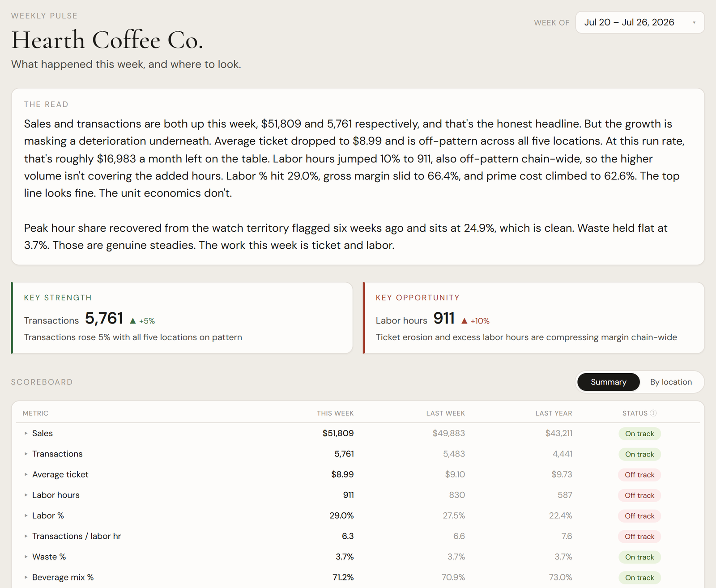Screen dimensions: 716x588
Task: Click the This Week column header
Action: pyautogui.click(x=335, y=413)
